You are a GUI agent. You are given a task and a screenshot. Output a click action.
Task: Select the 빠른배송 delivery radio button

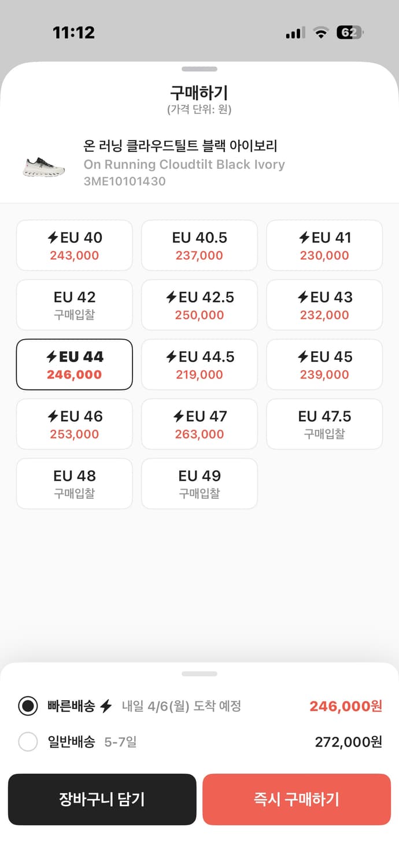28,706
